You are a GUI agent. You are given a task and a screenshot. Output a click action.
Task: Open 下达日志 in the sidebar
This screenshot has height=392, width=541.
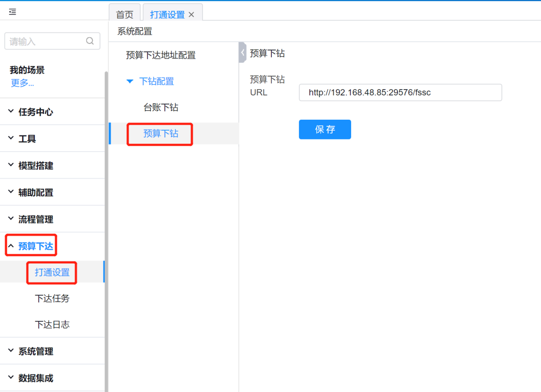(x=52, y=324)
